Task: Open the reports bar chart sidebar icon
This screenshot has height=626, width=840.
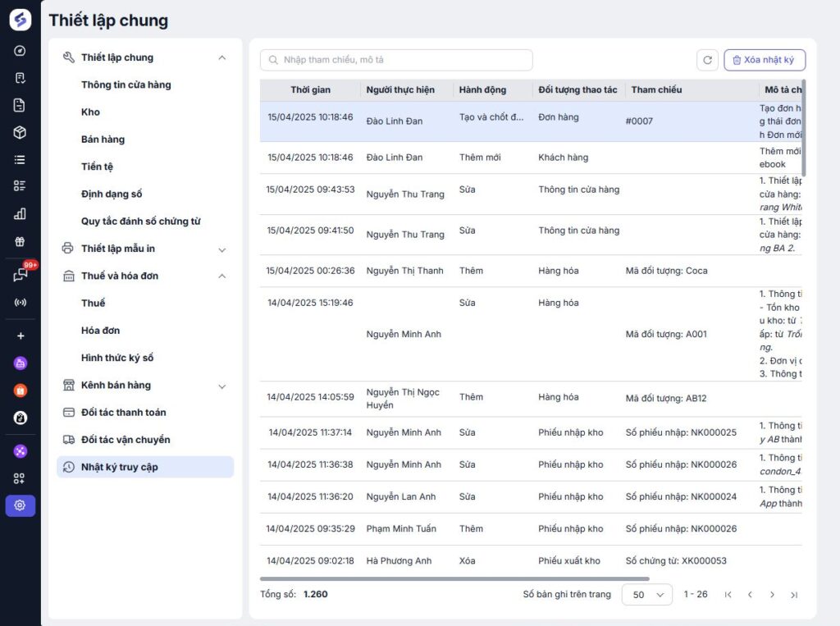Action: [20, 214]
